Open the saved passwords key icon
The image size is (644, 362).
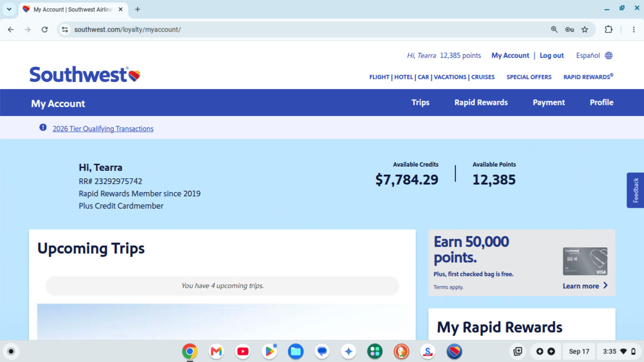[x=569, y=29]
